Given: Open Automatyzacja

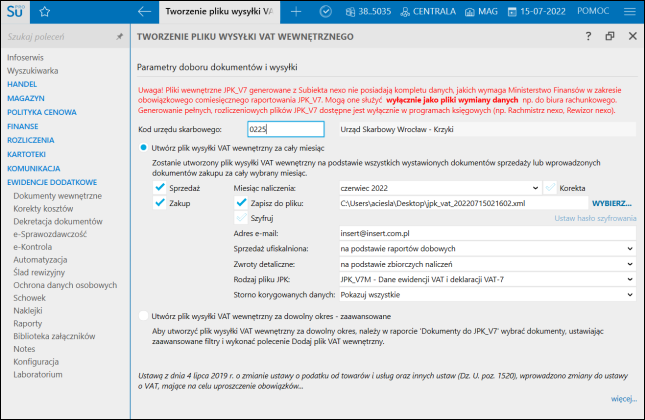Looking at the screenshot, I should 40,260.
